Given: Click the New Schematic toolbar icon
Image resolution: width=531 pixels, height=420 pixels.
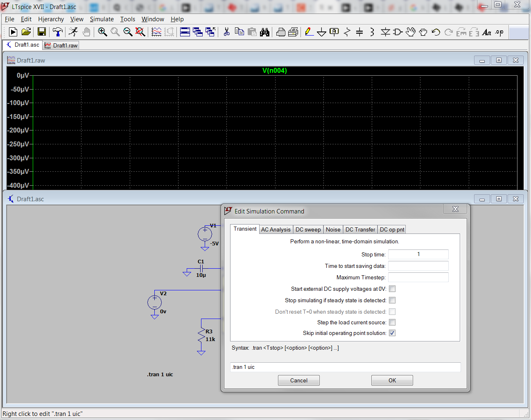Looking at the screenshot, I should pos(13,32).
